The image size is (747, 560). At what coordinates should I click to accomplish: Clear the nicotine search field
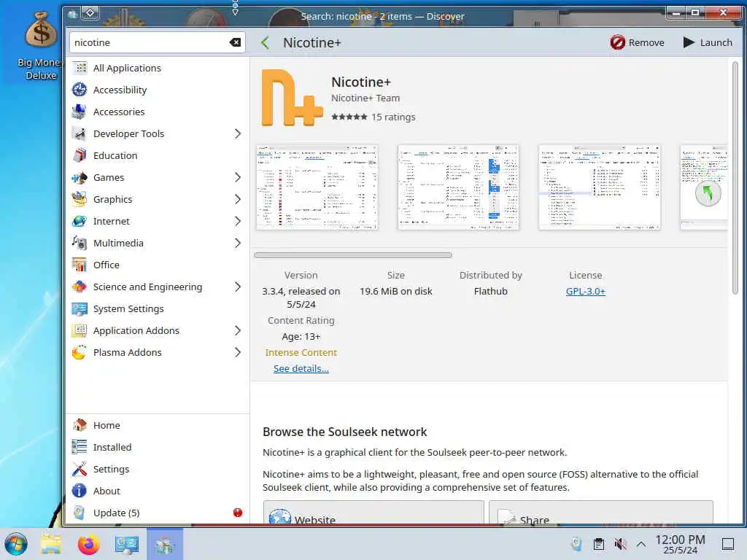tap(235, 42)
